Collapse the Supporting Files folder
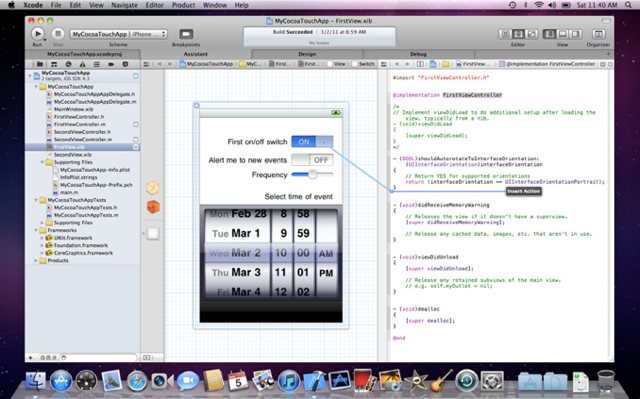This screenshot has height=399, width=640. click(42, 162)
